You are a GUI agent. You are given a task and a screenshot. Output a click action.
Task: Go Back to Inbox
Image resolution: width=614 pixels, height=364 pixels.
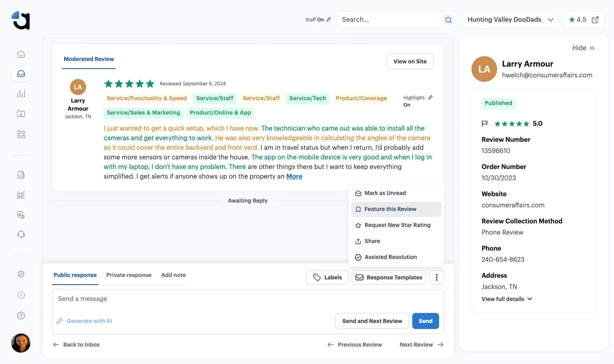pyautogui.click(x=76, y=345)
